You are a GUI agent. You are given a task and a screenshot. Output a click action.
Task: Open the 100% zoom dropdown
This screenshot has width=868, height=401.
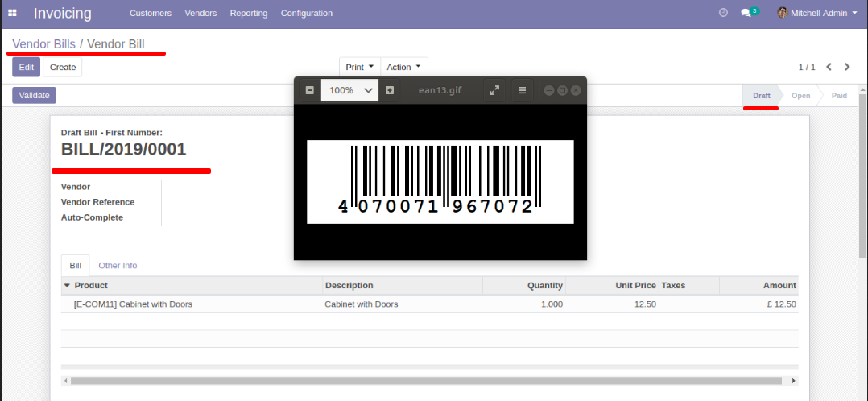(349, 90)
